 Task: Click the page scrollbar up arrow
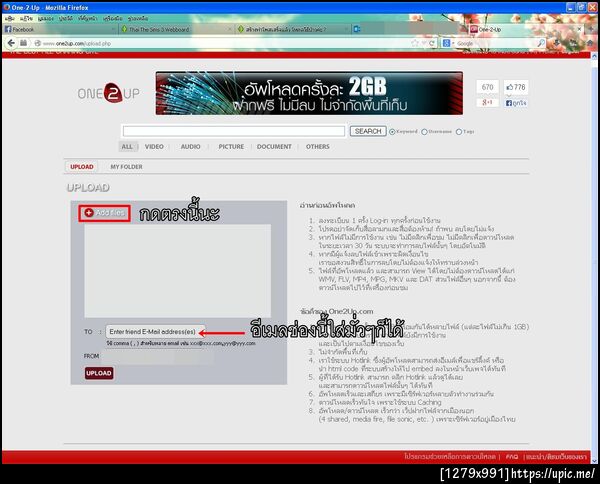[595, 56]
